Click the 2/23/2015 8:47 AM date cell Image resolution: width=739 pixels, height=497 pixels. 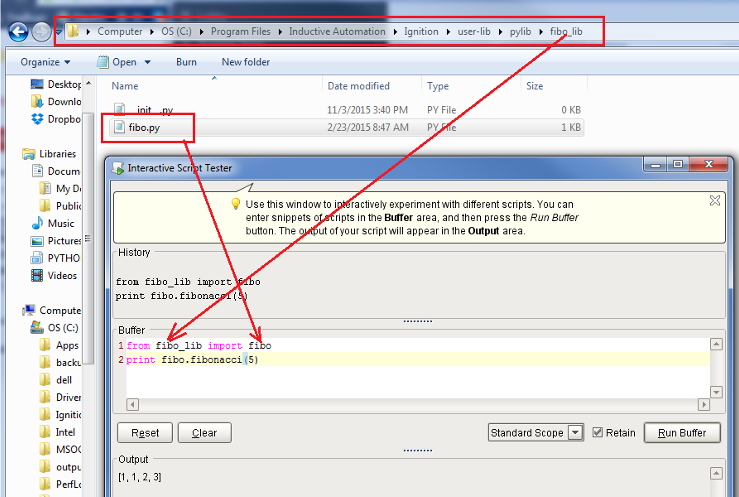coord(368,127)
